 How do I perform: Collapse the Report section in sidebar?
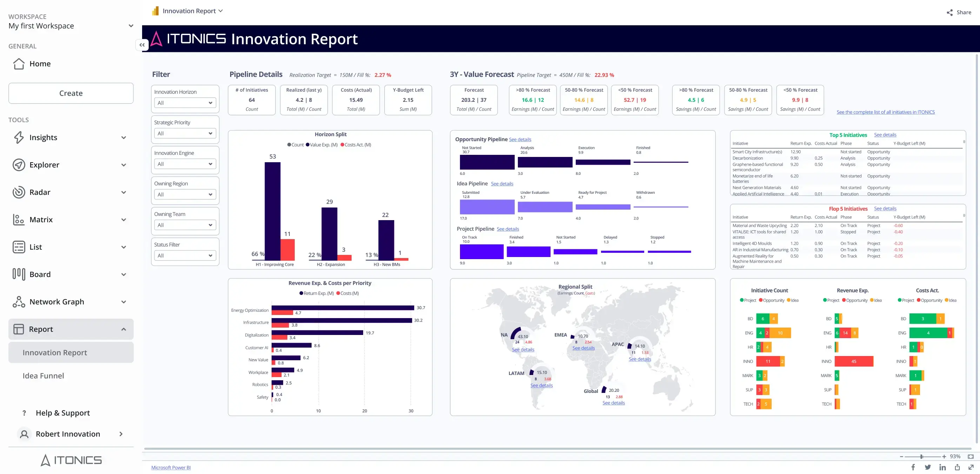tap(124, 329)
